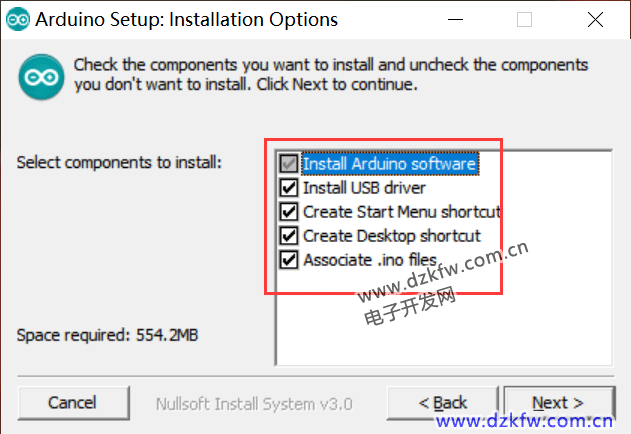Click the Arduino icon in the title bar

[16, 19]
